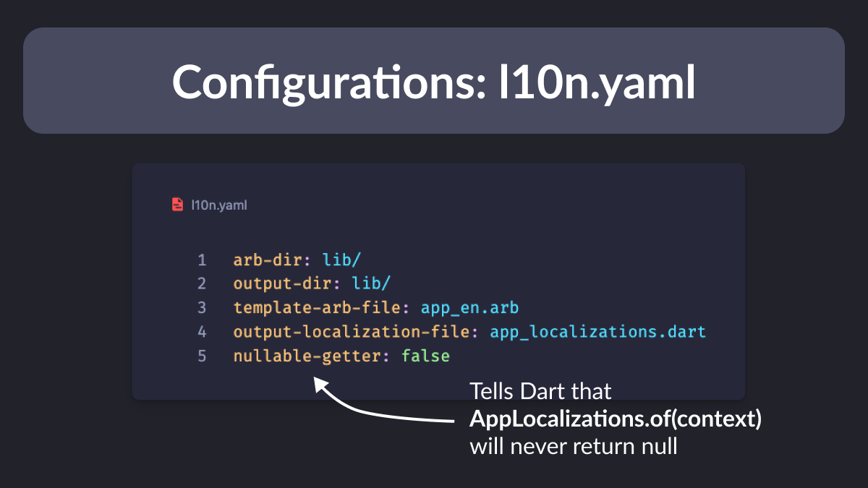
Task: Click line number 3 in gutter
Action: [202, 308]
